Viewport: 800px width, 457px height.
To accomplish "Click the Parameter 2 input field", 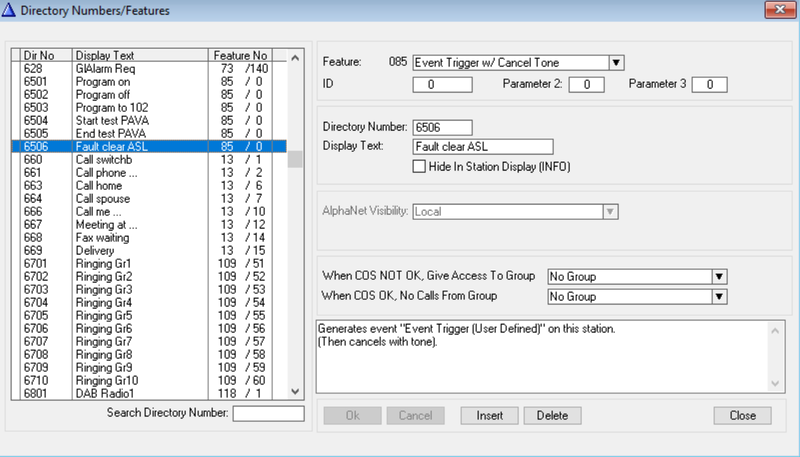I will pos(587,85).
